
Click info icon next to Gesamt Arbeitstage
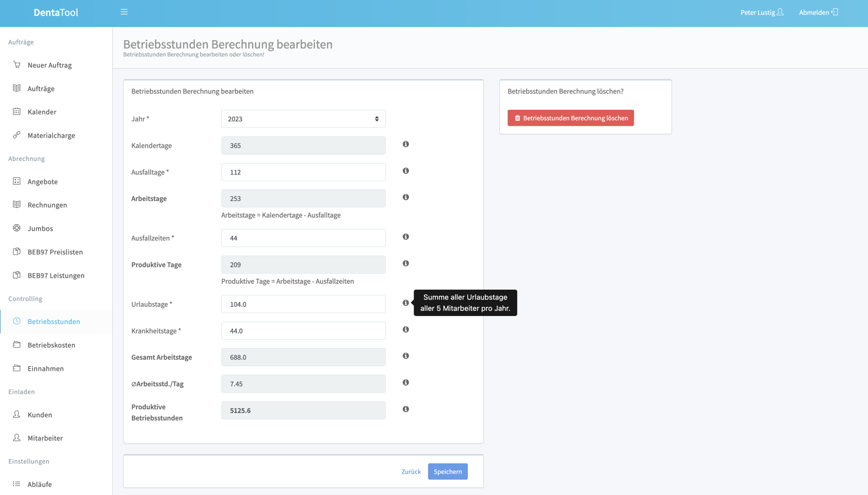pos(406,356)
